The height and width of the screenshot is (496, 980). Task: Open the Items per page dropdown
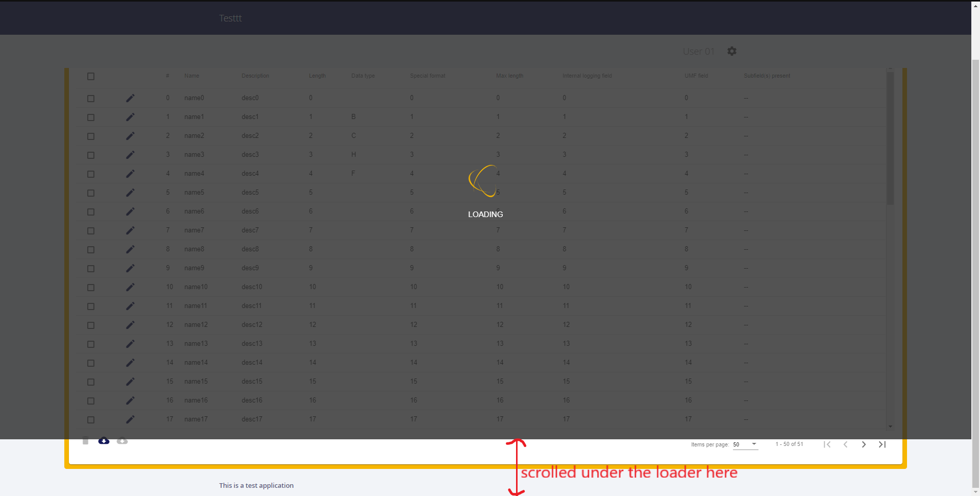(x=745, y=444)
